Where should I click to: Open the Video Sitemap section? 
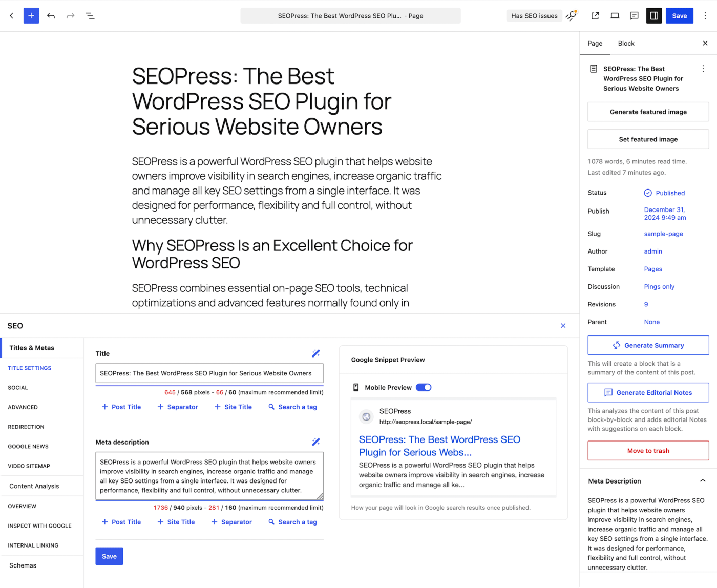point(29,466)
